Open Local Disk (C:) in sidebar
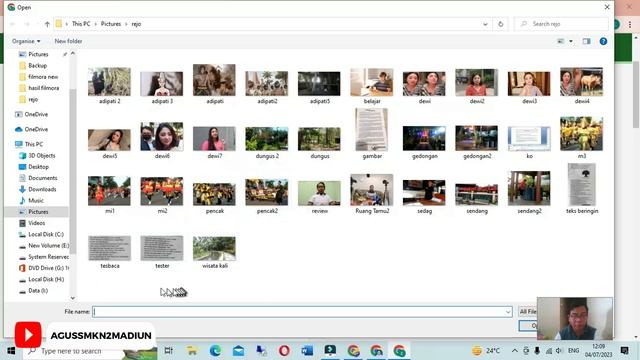Image resolution: width=640 pixels, height=360 pixels. pyautogui.click(x=46, y=234)
